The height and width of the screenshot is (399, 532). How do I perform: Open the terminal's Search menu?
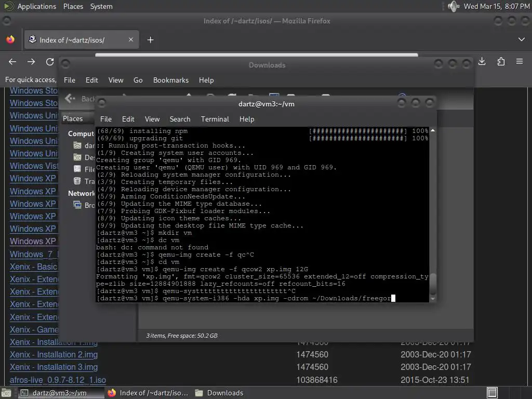click(x=180, y=119)
